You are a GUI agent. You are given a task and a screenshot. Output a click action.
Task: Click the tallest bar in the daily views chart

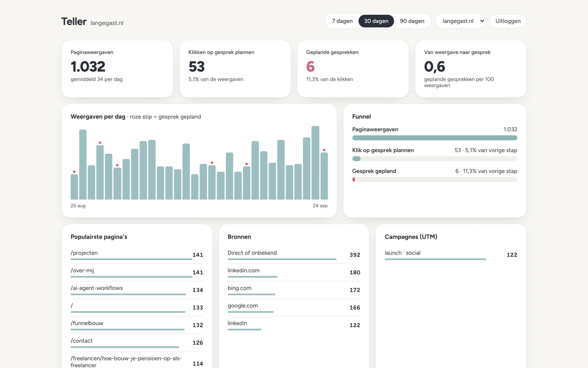coord(315,163)
